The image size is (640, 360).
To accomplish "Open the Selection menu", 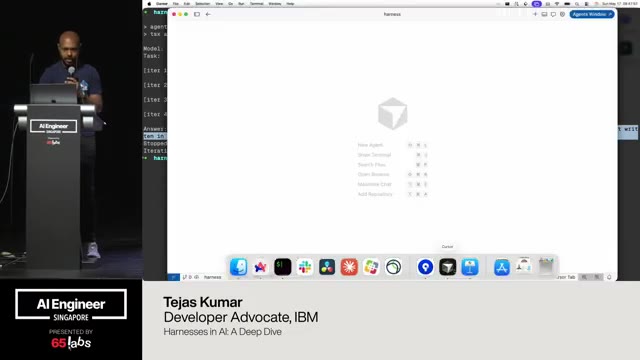I will pos(202,4).
